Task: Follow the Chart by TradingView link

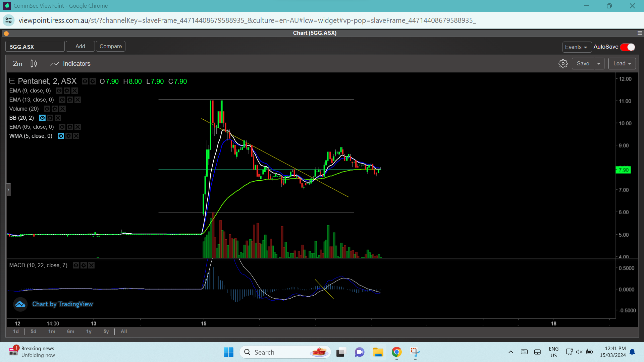Action: tap(62, 304)
